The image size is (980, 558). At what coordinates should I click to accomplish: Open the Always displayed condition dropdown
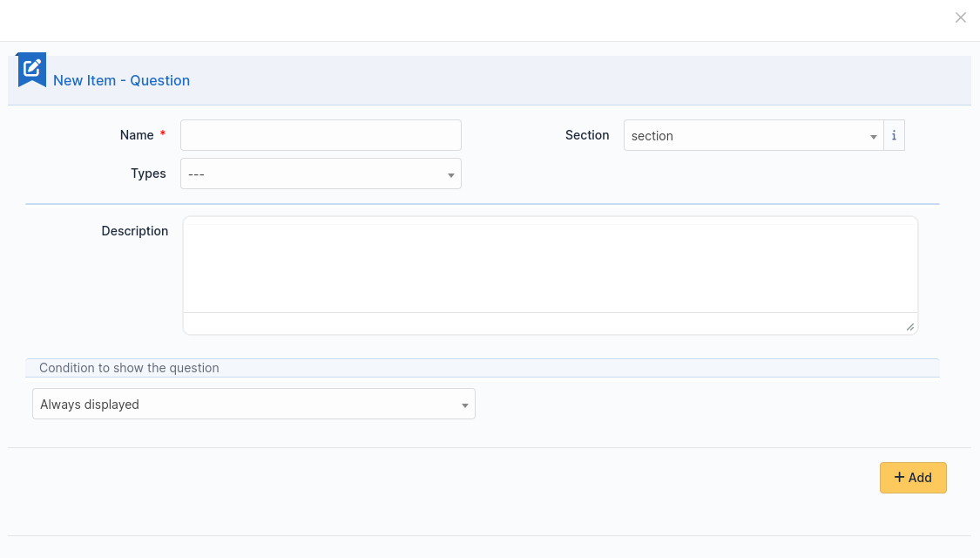coord(253,404)
